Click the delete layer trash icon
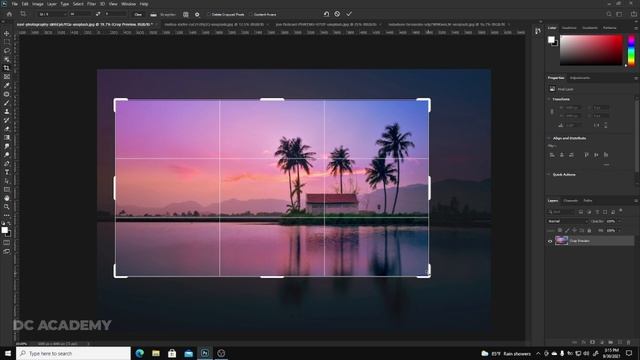 coord(629,342)
